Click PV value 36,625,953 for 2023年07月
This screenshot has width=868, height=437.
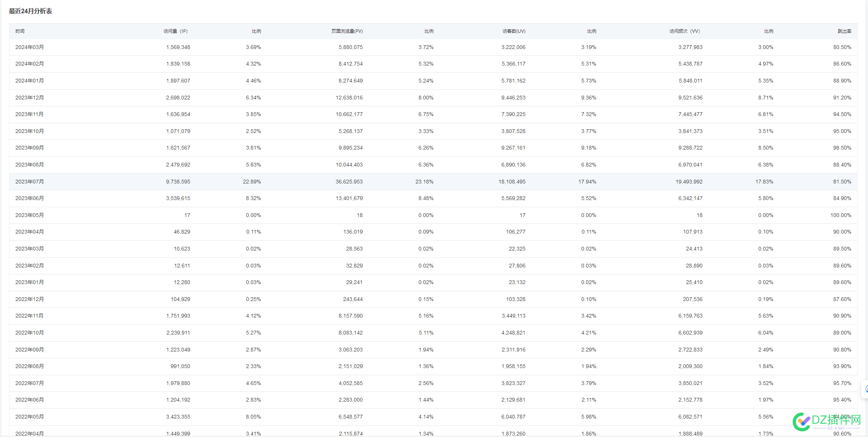pyautogui.click(x=349, y=182)
